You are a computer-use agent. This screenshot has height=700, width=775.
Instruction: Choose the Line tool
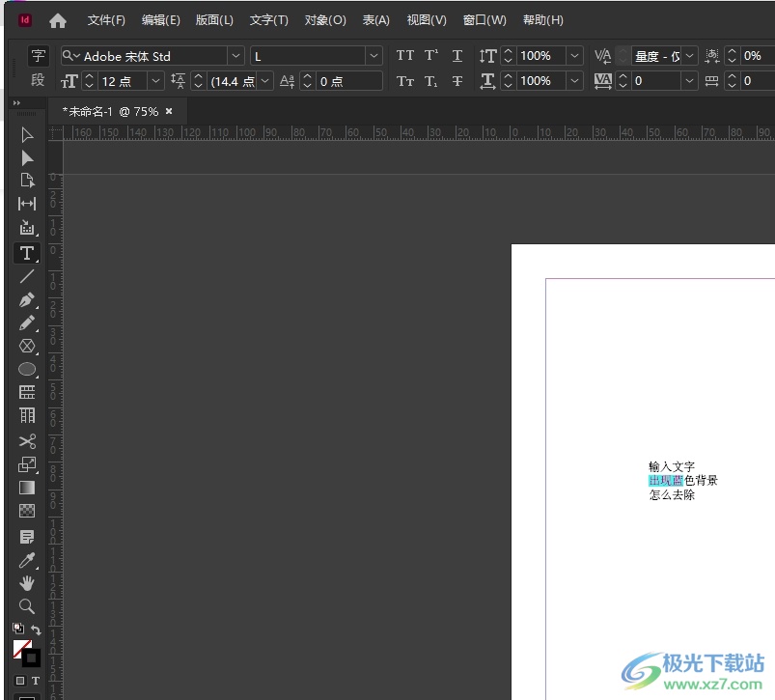coord(27,276)
